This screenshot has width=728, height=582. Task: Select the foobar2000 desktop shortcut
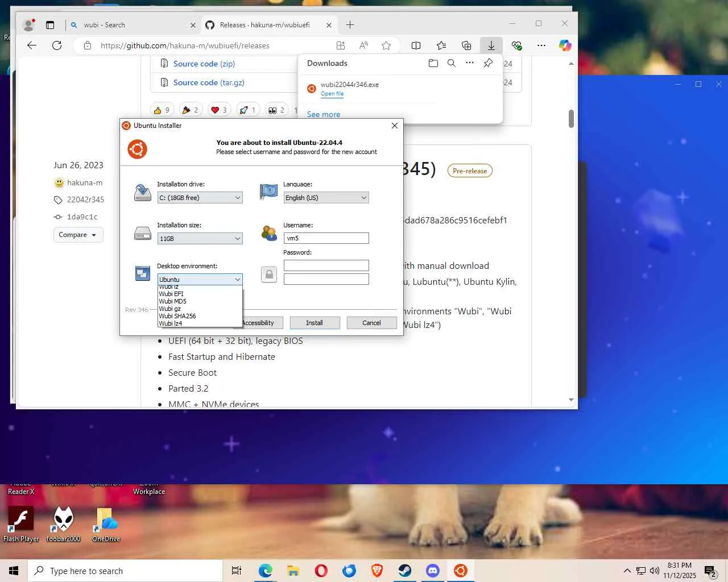point(64,524)
